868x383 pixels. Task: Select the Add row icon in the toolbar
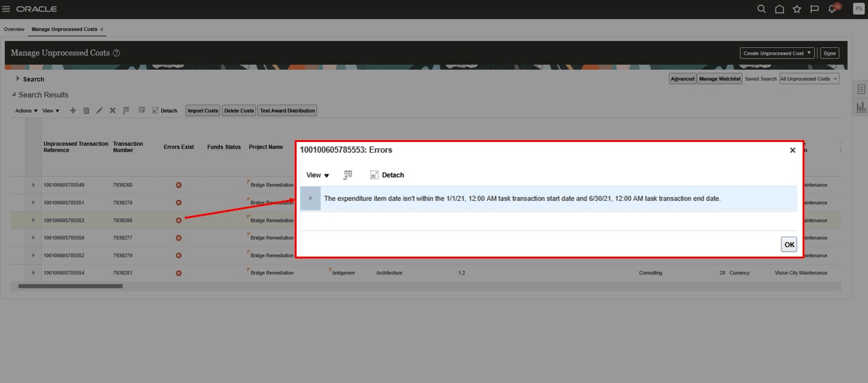(73, 110)
